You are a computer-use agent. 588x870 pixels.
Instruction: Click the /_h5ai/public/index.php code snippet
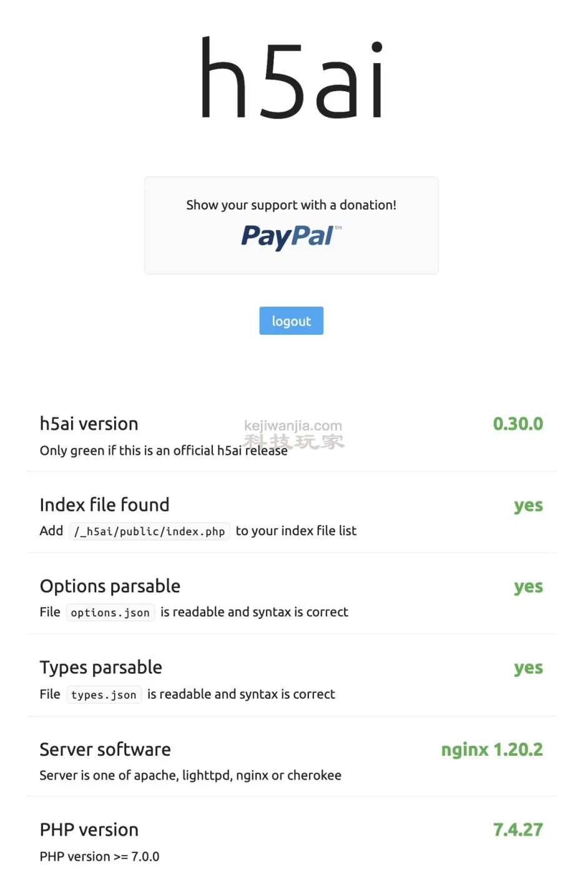point(149,531)
